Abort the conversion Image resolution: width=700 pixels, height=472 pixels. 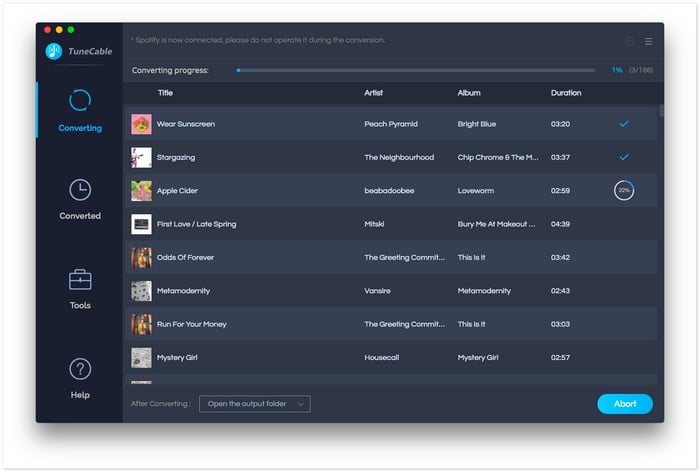(625, 404)
